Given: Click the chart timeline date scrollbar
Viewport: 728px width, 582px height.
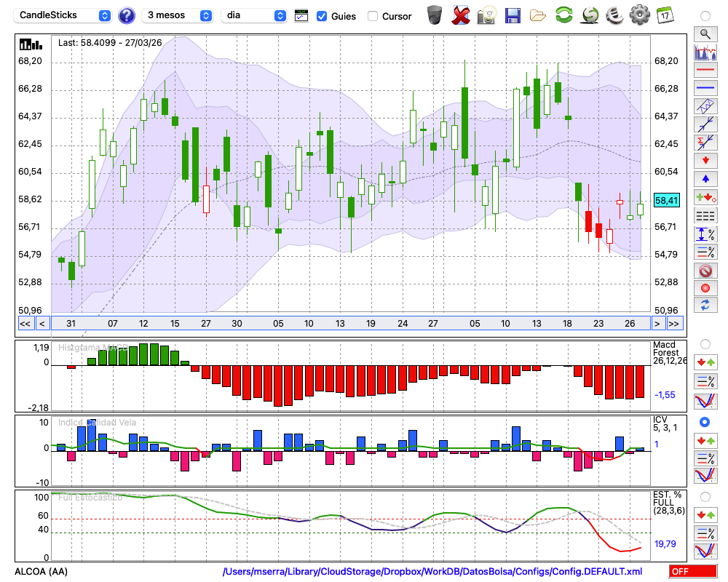Looking at the screenshot, I should click(x=349, y=324).
